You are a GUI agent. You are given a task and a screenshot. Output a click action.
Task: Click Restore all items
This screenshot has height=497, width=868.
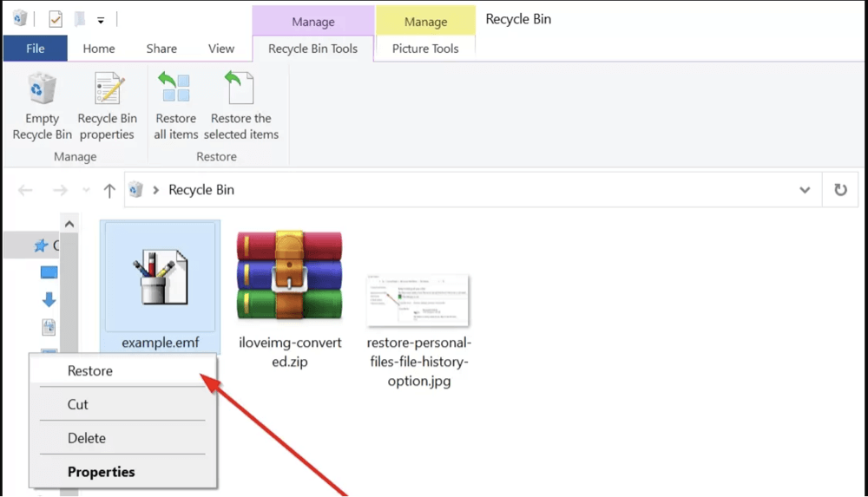click(x=175, y=107)
